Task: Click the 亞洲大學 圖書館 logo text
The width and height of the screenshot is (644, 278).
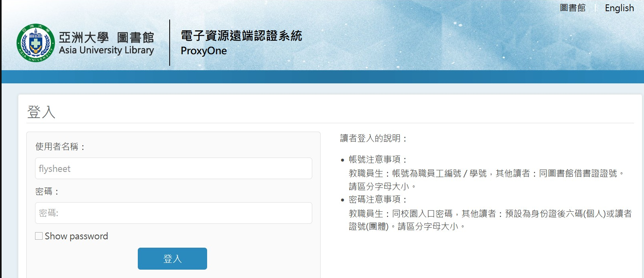Action: 106,37
